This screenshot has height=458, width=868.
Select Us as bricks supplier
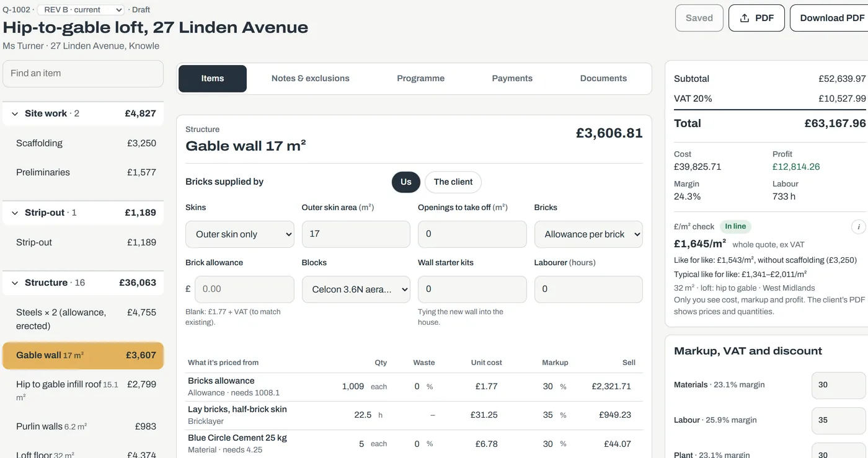(406, 182)
